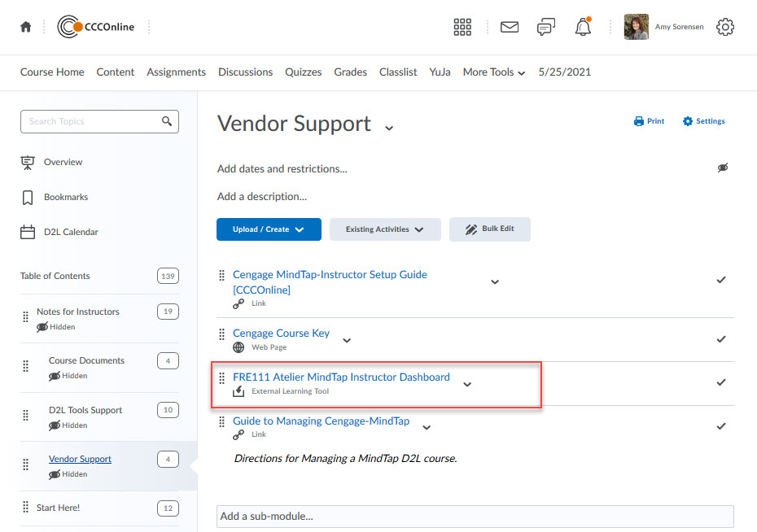Screen dimensions: 757x532
Task: Select Start Here! module in sidebar
Action: [58, 508]
